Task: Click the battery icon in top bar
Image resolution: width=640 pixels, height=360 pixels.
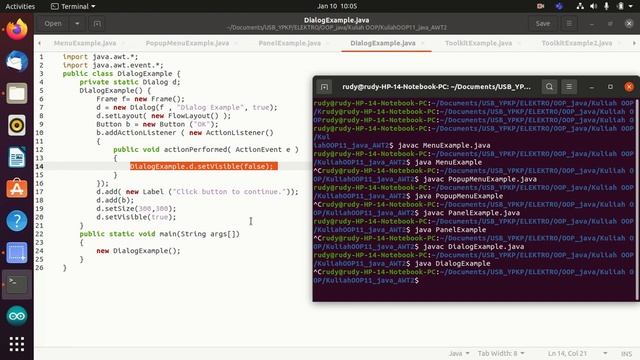Action: tap(620, 6)
